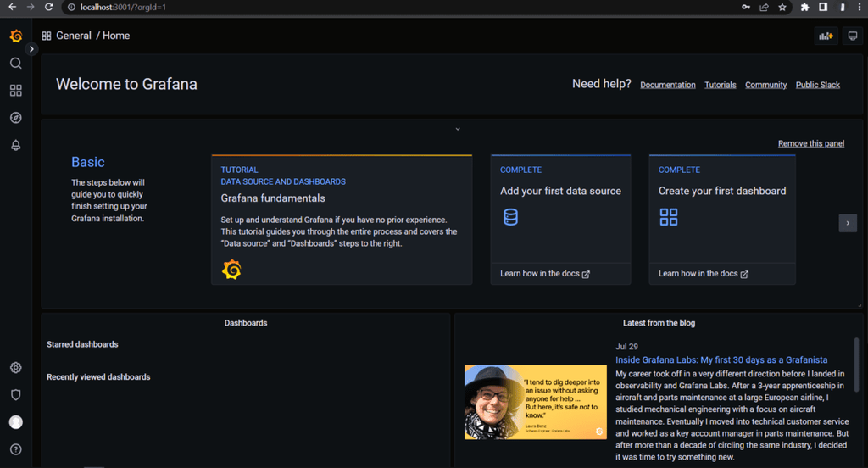Open the Dashboards four-squares sidebar icon
The width and height of the screenshot is (868, 468).
pos(16,90)
